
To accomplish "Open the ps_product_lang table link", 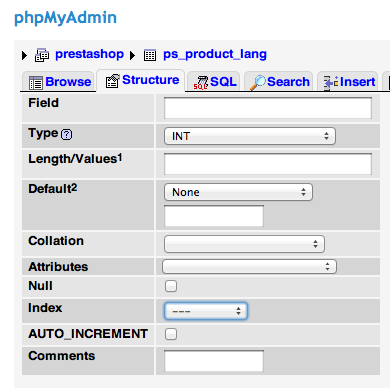I will [x=215, y=54].
